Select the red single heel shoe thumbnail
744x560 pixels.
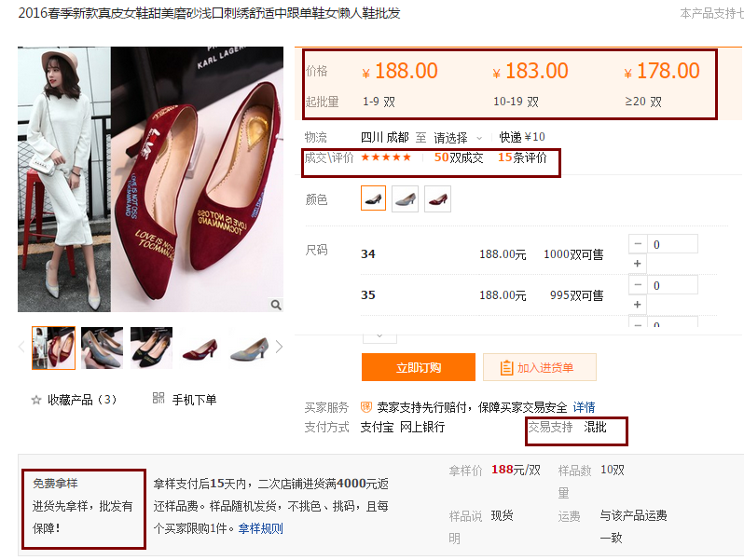[200, 348]
